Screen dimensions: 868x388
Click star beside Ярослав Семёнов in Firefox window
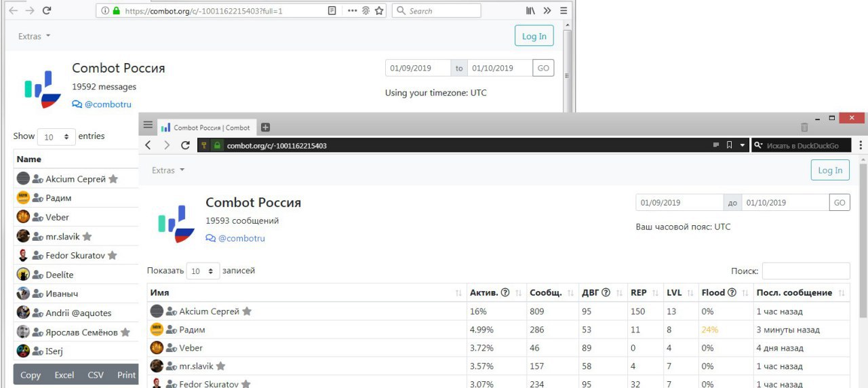125,332
